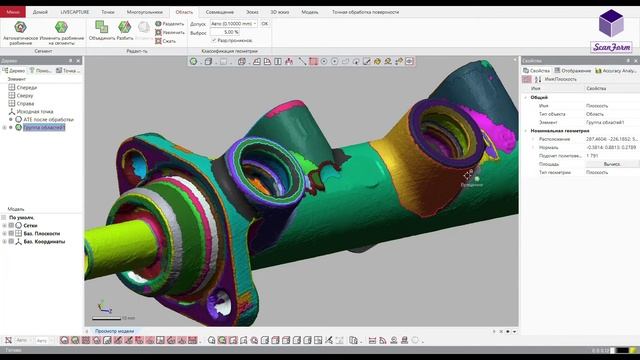Switch to the Accuracy Analy... tab
Image resolution: width=640 pixels, height=360 pixels.
click(x=616, y=71)
